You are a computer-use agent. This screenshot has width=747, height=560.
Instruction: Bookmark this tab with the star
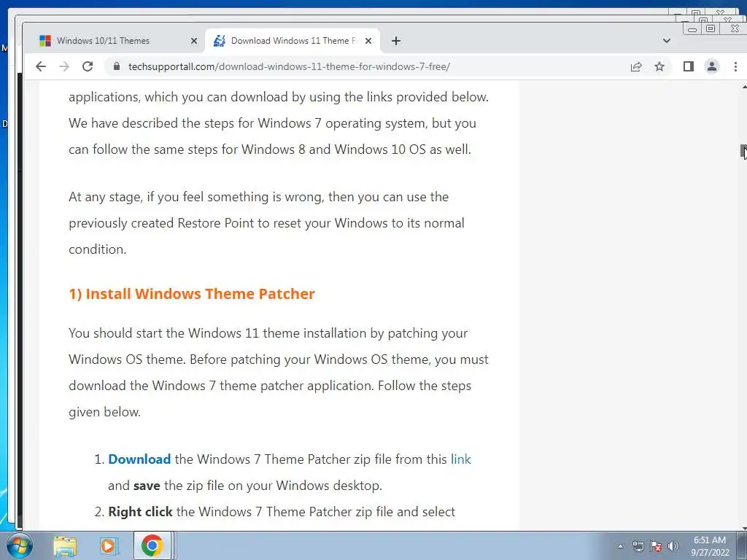[x=659, y=66]
